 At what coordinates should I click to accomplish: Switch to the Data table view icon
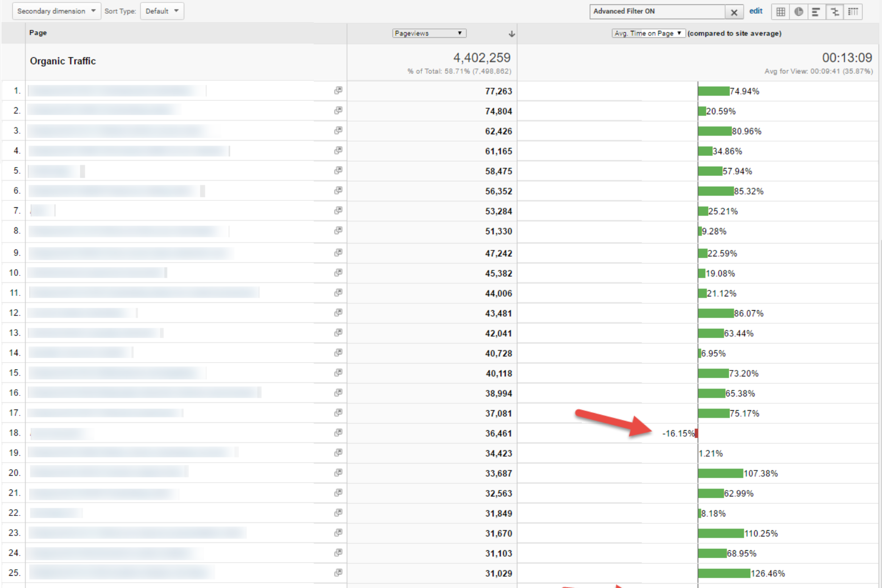click(x=781, y=12)
